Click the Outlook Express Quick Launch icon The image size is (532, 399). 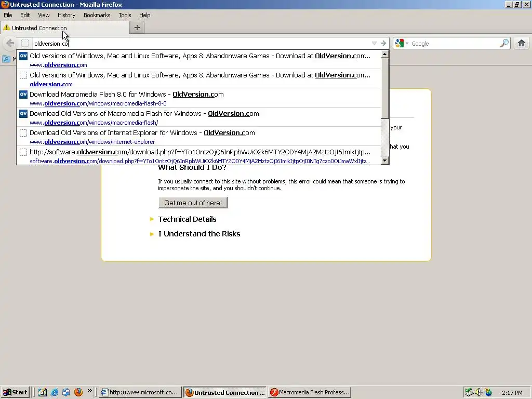pyautogui.click(x=66, y=392)
